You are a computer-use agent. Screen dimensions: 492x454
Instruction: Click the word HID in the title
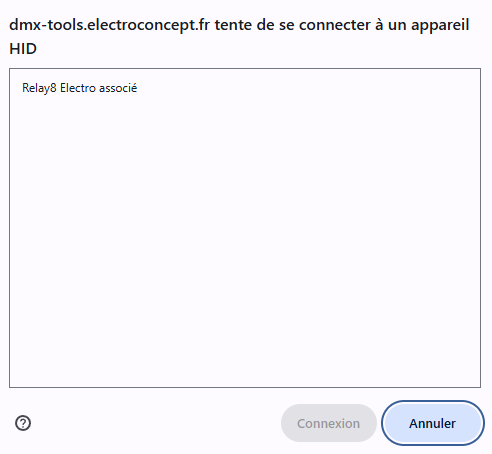point(23,49)
